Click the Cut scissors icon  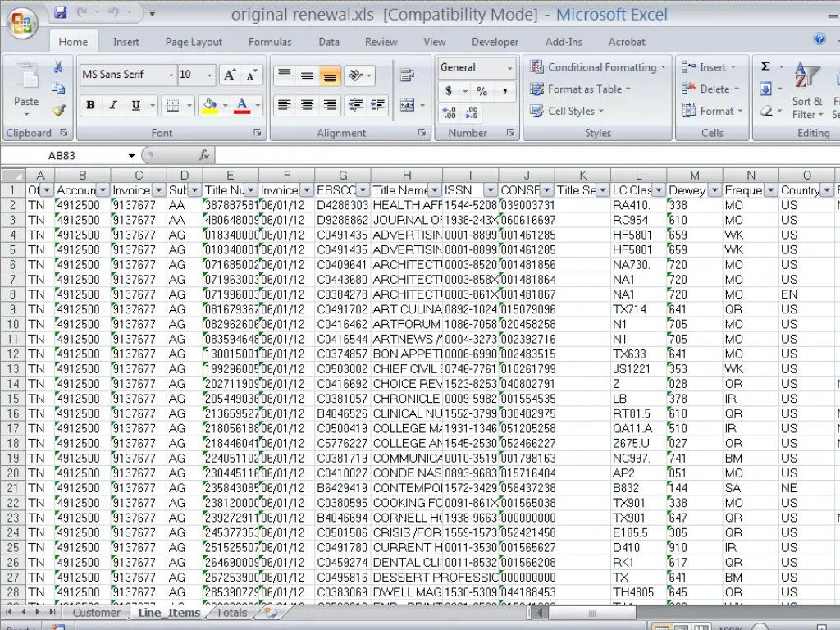(x=58, y=66)
